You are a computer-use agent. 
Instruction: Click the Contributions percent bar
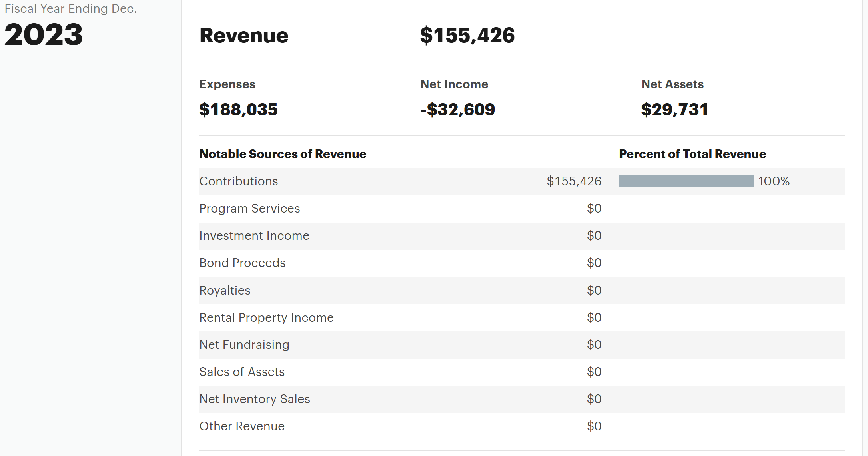pyautogui.click(x=686, y=181)
